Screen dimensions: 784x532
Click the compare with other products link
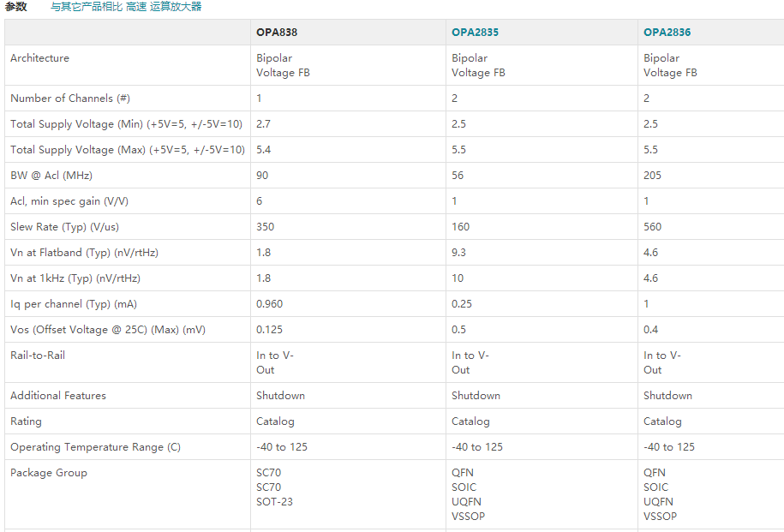click(x=86, y=7)
